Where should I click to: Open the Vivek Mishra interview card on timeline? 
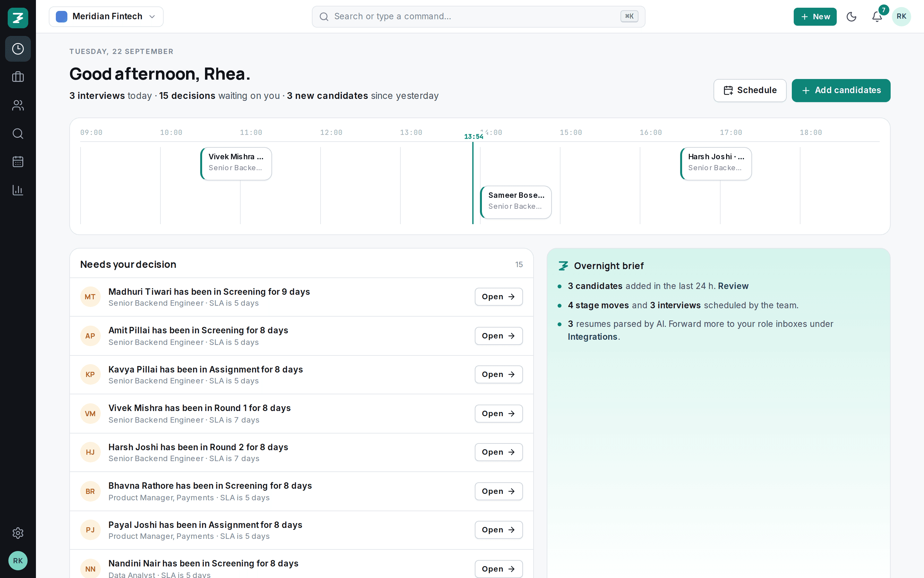[x=236, y=164]
